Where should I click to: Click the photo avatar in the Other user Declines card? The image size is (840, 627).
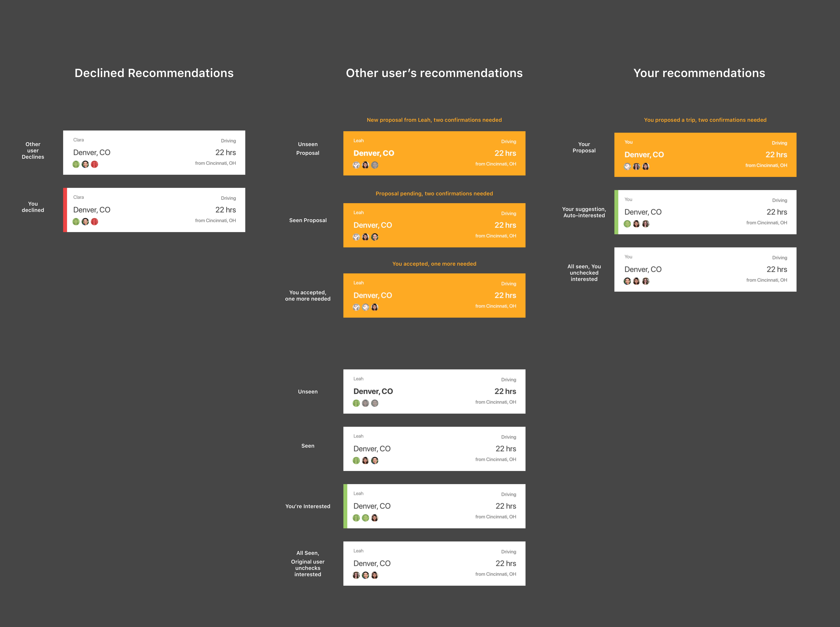(85, 164)
